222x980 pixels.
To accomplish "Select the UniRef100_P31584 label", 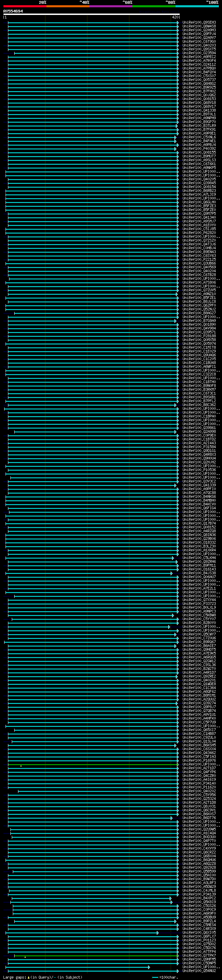I will 199,447.
